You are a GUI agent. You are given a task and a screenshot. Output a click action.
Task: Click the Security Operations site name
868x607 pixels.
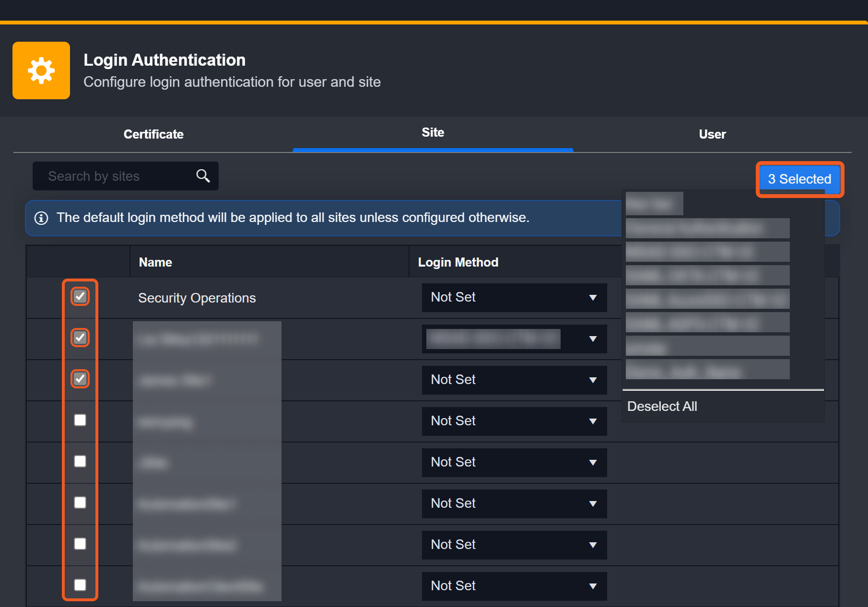(x=197, y=298)
